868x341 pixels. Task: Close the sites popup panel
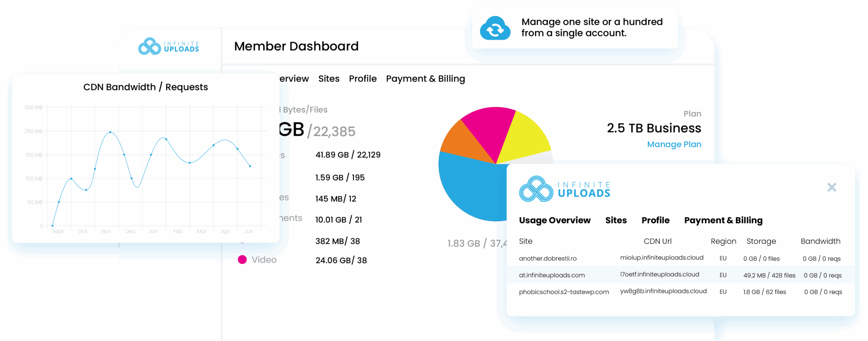click(x=831, y=187)
